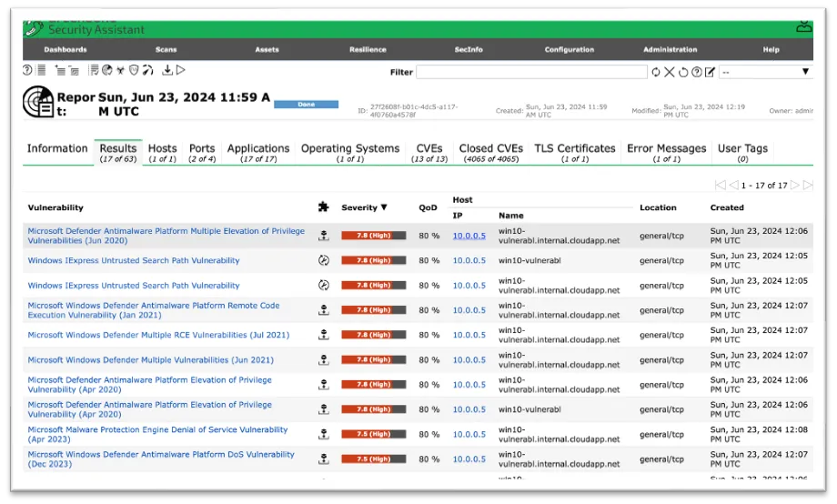Switch to the CVEs tab
The width and height of the screenshot is (837, 504).
point(429,148)
